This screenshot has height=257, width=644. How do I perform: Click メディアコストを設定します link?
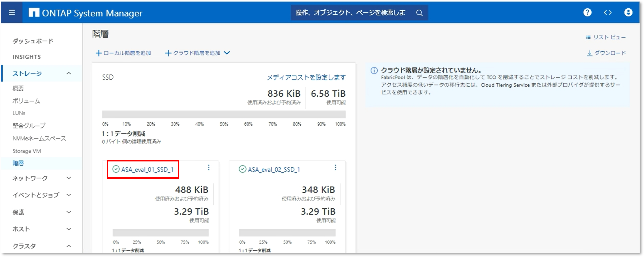click(x=306, y=77)
